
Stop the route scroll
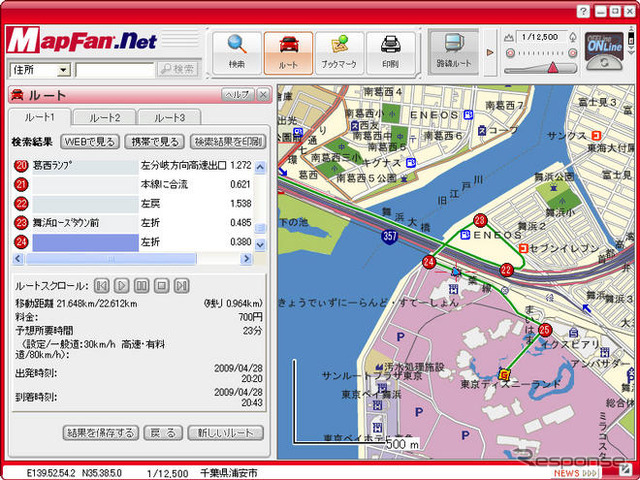[x=162, y=286]
